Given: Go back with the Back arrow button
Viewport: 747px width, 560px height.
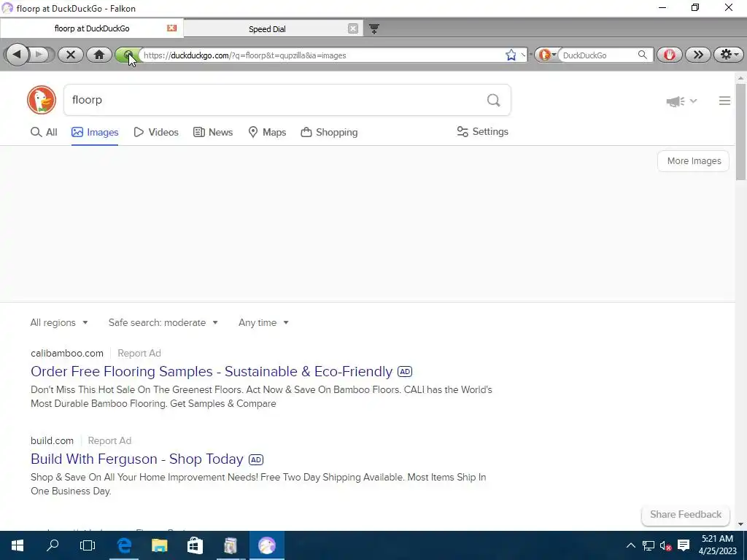Looking at the screenshot, I should [18, 55].
